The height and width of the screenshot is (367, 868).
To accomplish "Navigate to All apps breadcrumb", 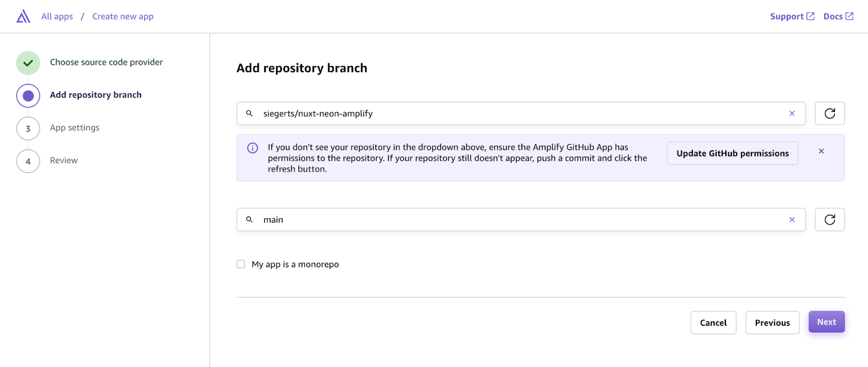I will click(57, 16).
